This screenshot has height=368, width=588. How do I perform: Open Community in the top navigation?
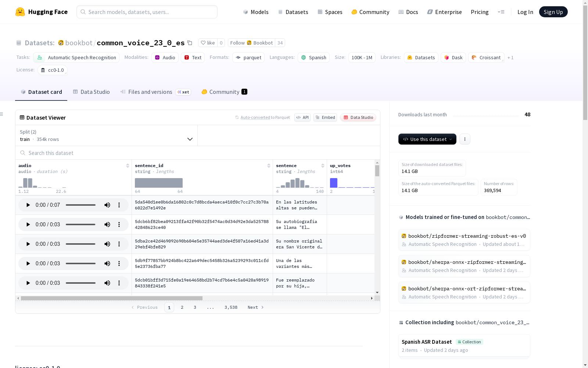(x=370, y=12)
